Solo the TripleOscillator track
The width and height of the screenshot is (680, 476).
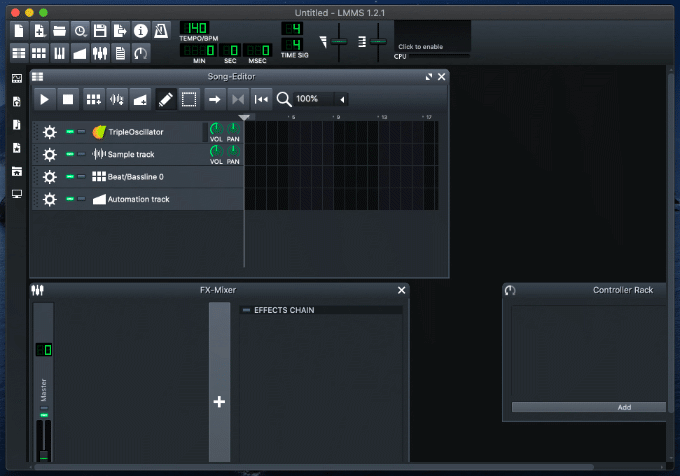pos(81,132)
